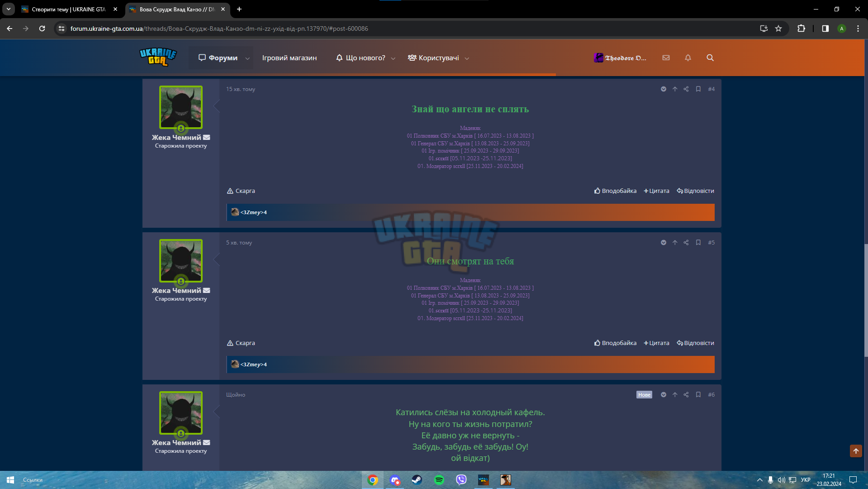The image size is (868, 489).
Task: Expand the Форуми dropdown arrow
Action: [x=247, y=58]
